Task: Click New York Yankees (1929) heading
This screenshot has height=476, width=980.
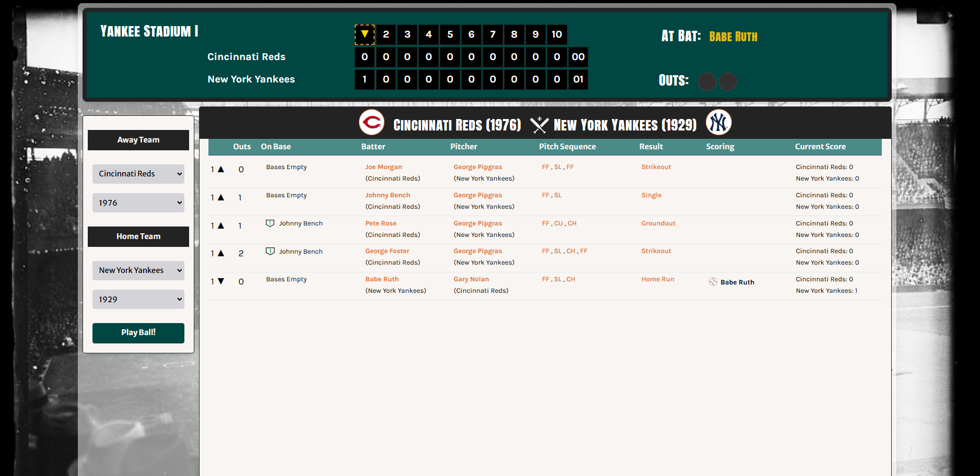Action: (625, 125)
